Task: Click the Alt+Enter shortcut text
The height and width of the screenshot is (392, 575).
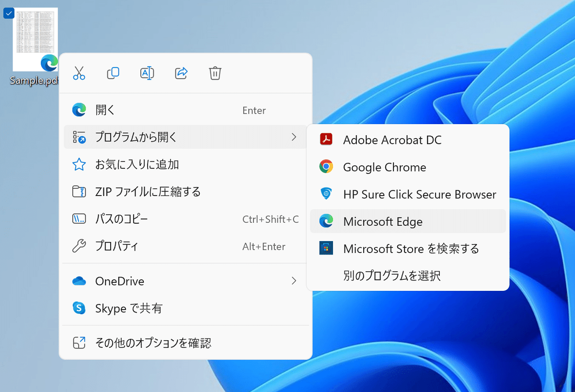Action: (x=264, y=247)
